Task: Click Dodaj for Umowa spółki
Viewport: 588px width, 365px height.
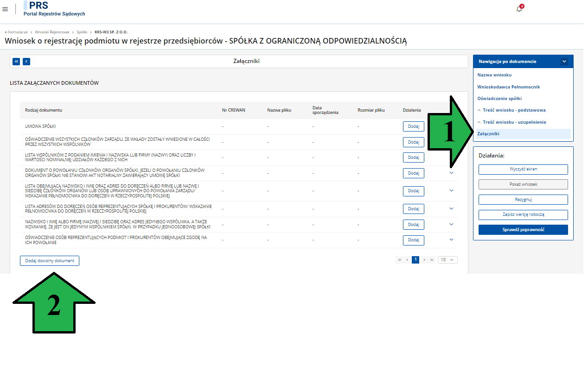Action: (x=414, y=126)
